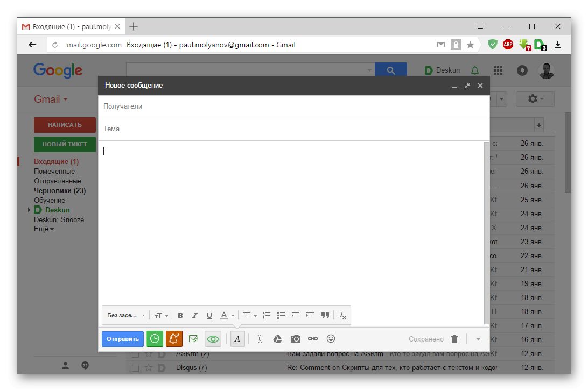Click the orange bell reminder icon
The width and height of the screenshot is (588, 391).
[x=174, y=339]
